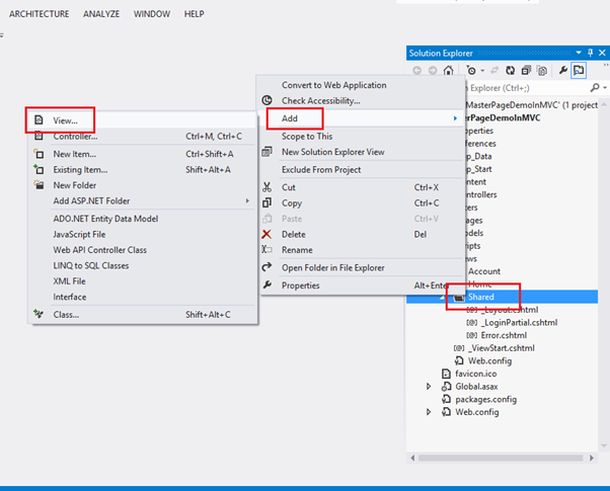
Task: Click the red X Delete icon
Action: tap(267, 234)
